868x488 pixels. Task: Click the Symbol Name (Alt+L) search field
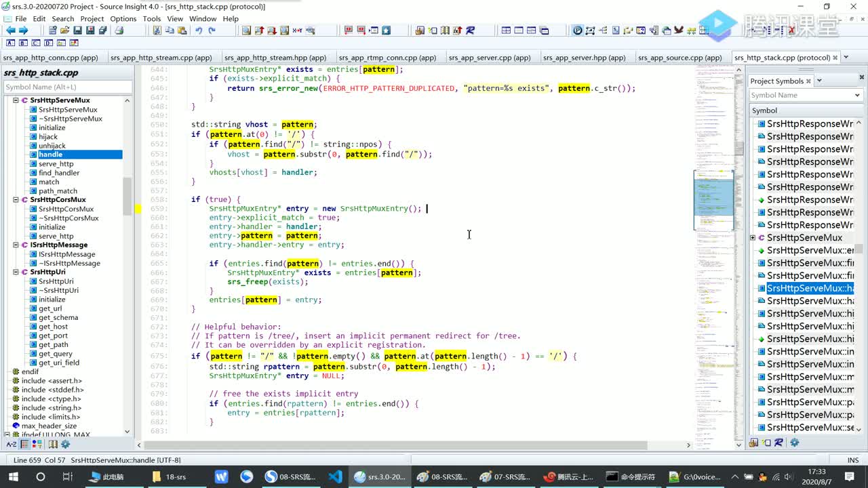tap(67, 87)
